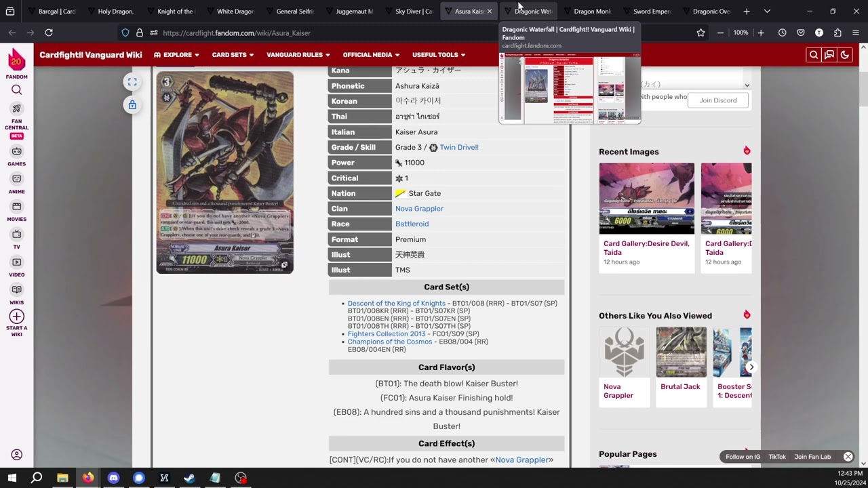Open the TV section in sidebar
Image resolution: width=868 pixels, height=488 pixels.
[16, 239]
